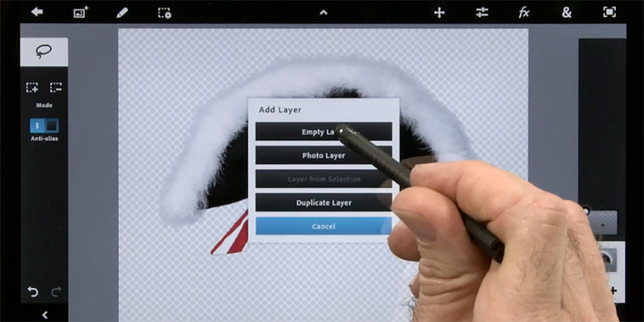The width and height of the screenshot is (644, 322).
Task: Toggle visibility circle of the top layer
Action: pos(586,211)
